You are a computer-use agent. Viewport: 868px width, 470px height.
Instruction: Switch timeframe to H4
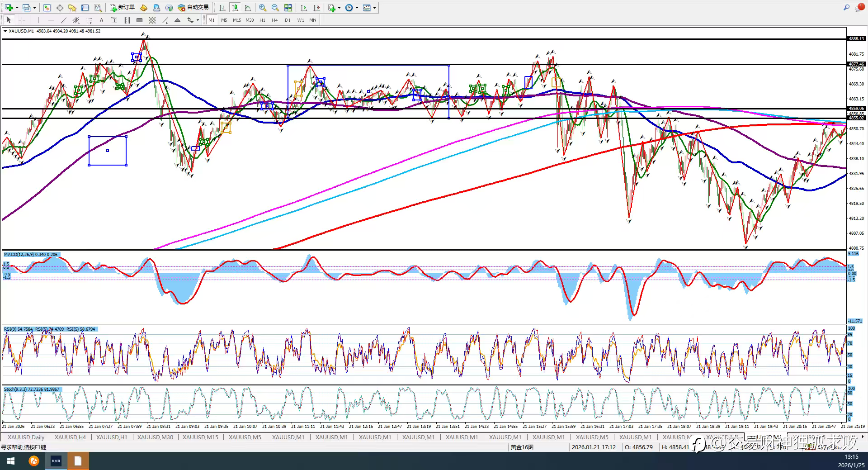[x=274, y=20]
